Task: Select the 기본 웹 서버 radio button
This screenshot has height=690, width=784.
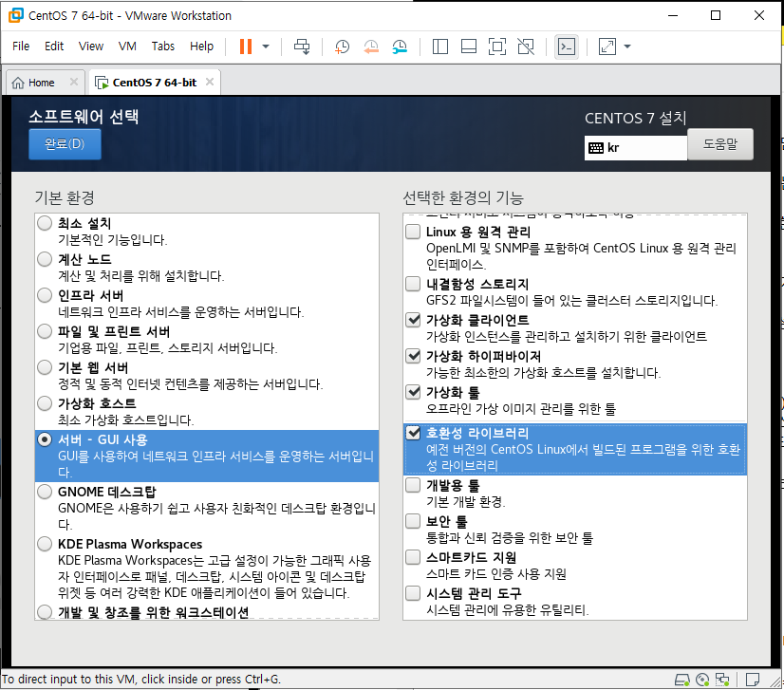Action: point(45,367)
